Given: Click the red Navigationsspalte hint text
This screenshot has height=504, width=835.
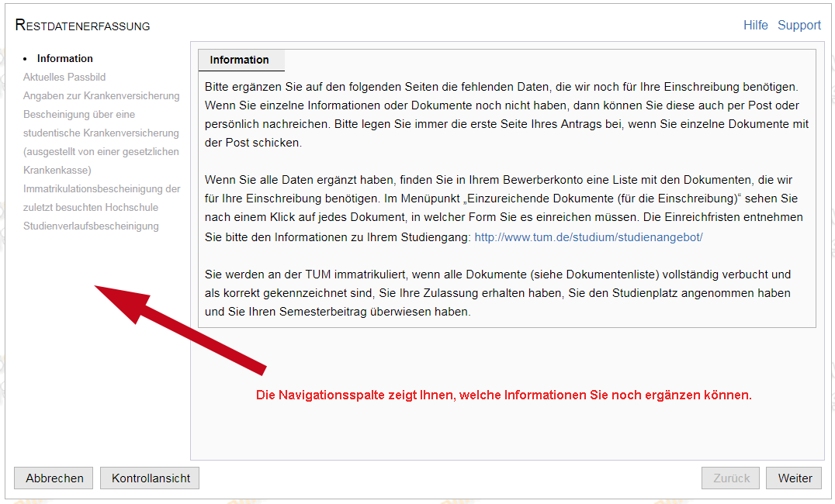Looking at the screenshot, I should pos(504,395).
